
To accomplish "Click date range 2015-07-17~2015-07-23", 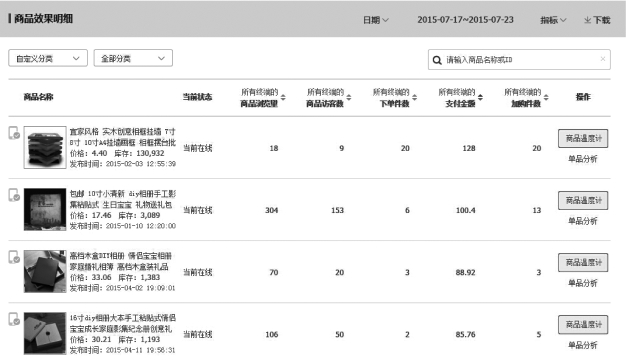I will tap(466, 20).
